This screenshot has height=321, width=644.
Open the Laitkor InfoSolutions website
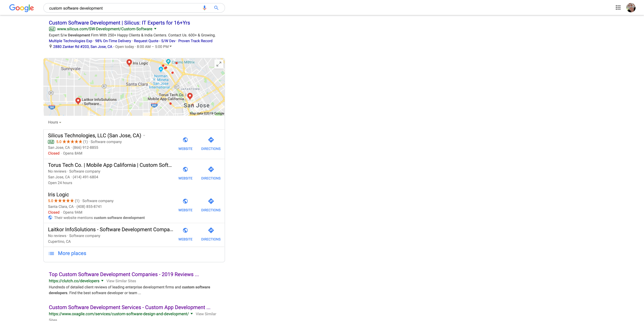pos(185,234)
